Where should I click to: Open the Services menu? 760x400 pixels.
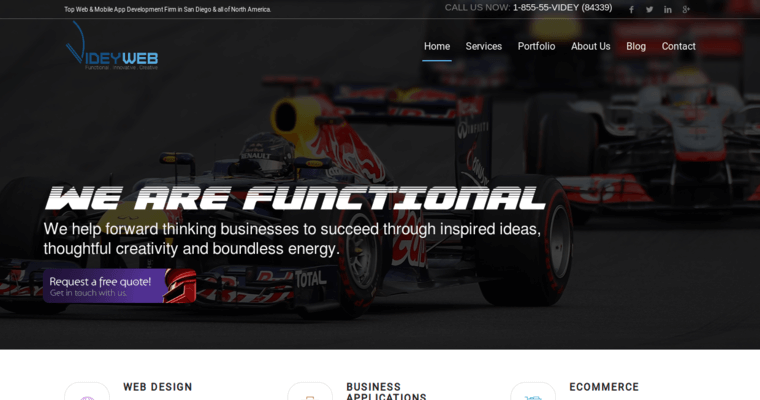click(484, 46)
